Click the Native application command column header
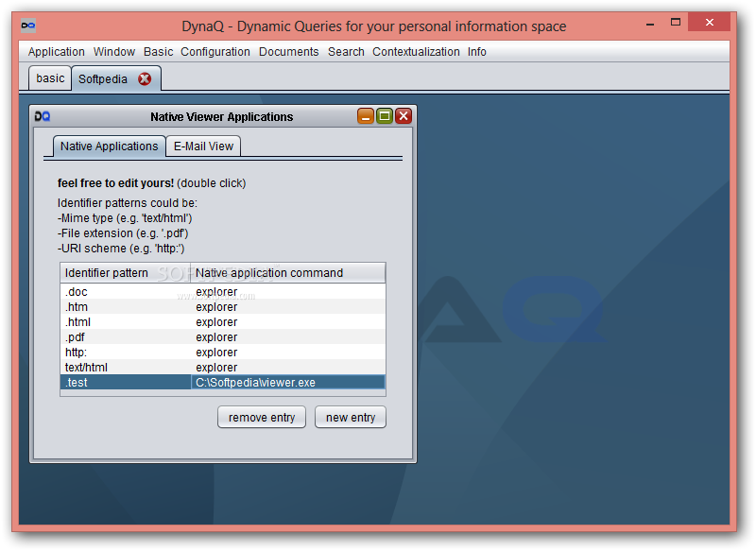 click(288, 273)
